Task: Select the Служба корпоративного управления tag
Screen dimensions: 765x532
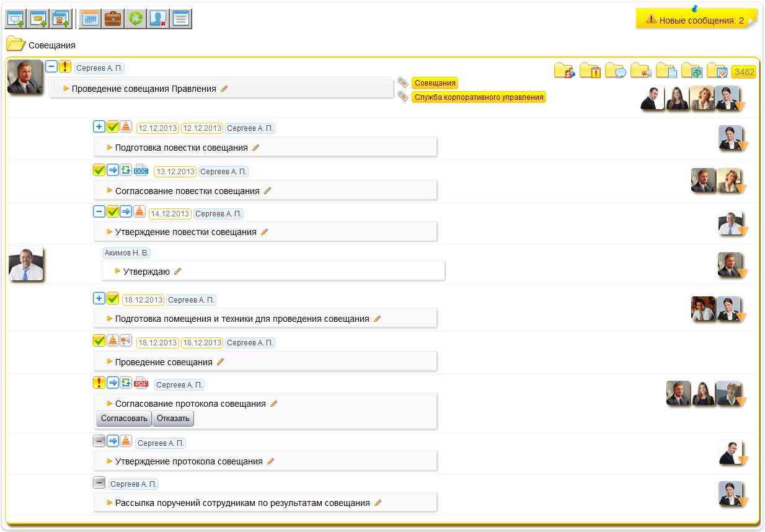Action: (x=478, y=97)
